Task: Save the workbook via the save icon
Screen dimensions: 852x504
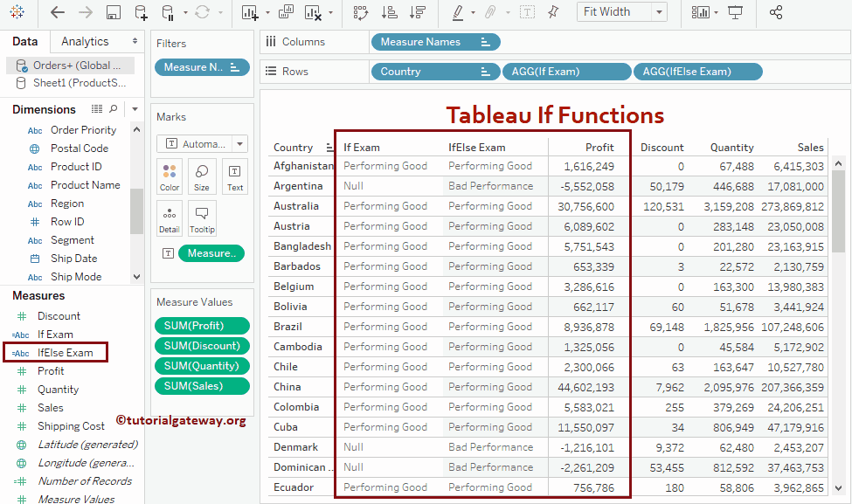Action: point(112,11)
